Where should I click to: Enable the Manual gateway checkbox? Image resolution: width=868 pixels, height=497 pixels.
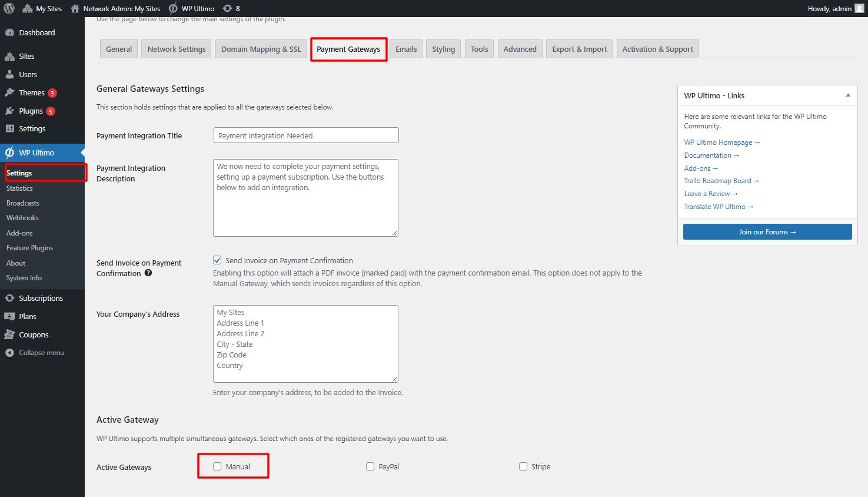coord(217,466)
